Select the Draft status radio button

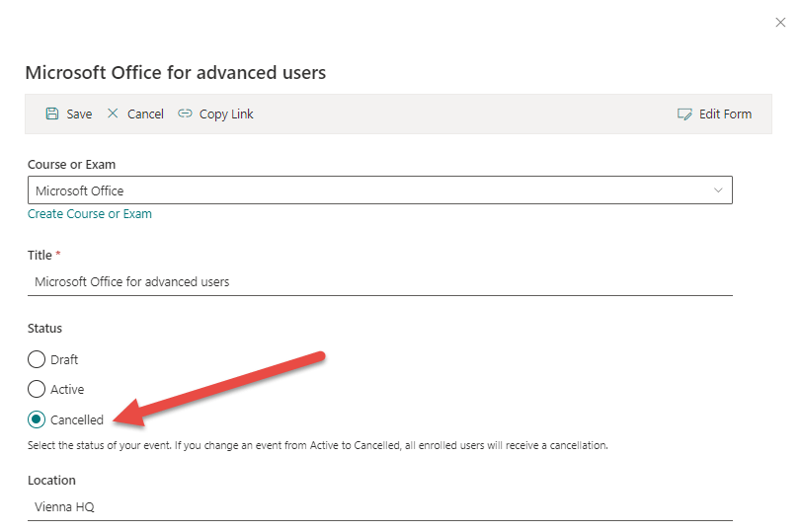37,359
